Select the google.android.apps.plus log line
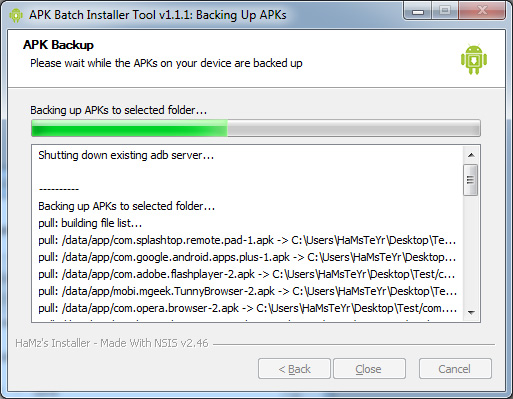Screen dimensions: 513x399 [247, 257]
